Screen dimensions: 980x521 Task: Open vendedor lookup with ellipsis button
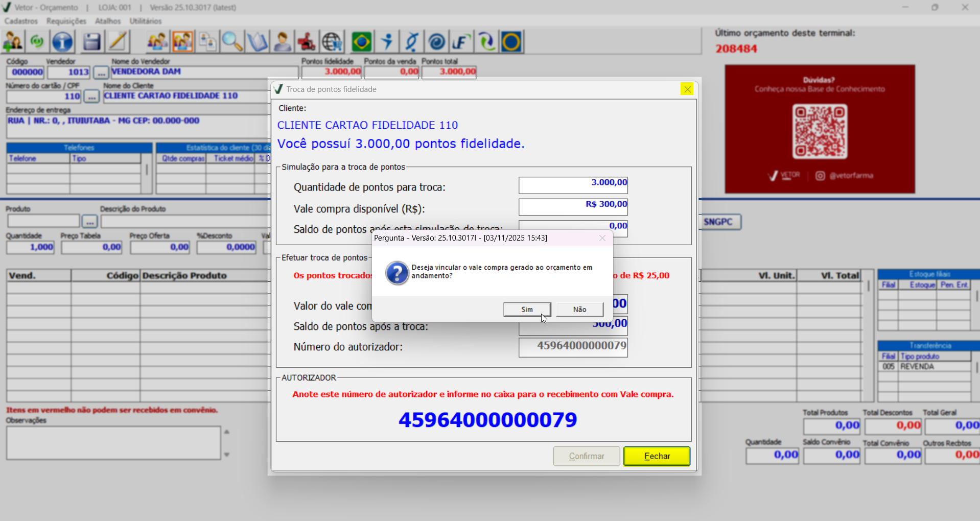click(100, 72)
